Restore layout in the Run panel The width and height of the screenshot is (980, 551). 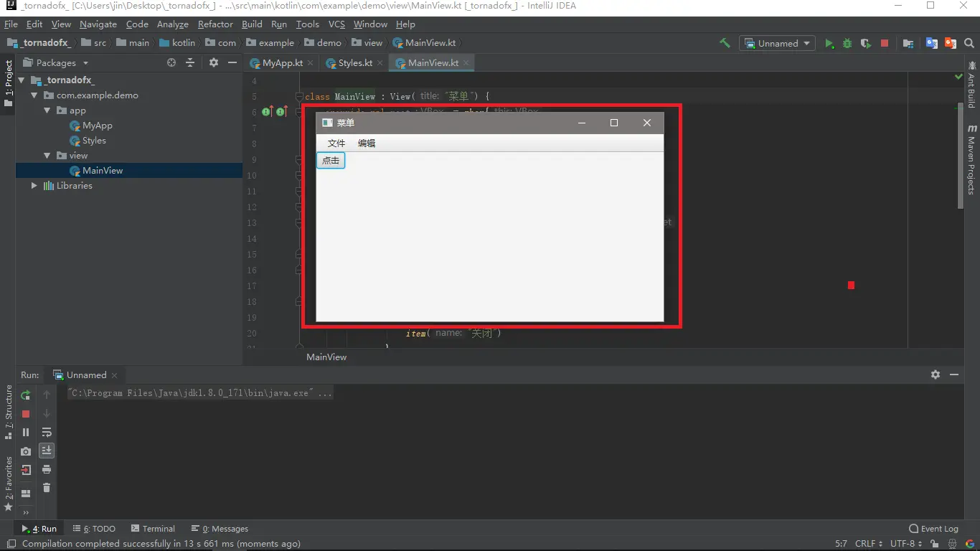(26, 494)
